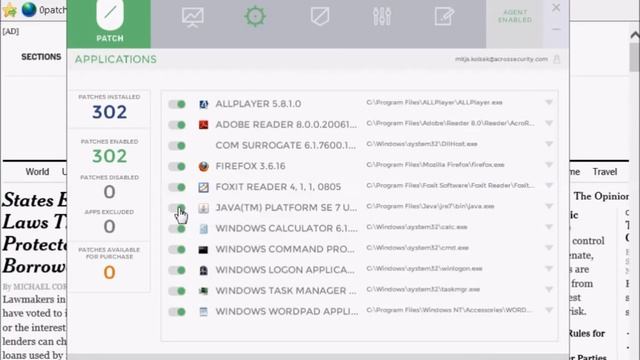Click the AGENT ENABLED status button
This screenshot has height=360, width=640.
tap(515, 16)
